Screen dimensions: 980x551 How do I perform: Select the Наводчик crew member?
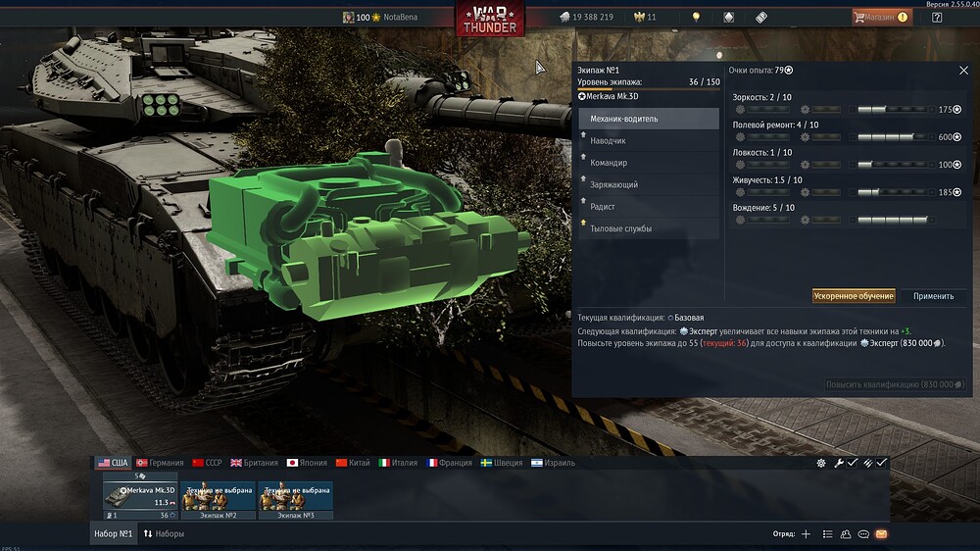click(648, 141)
